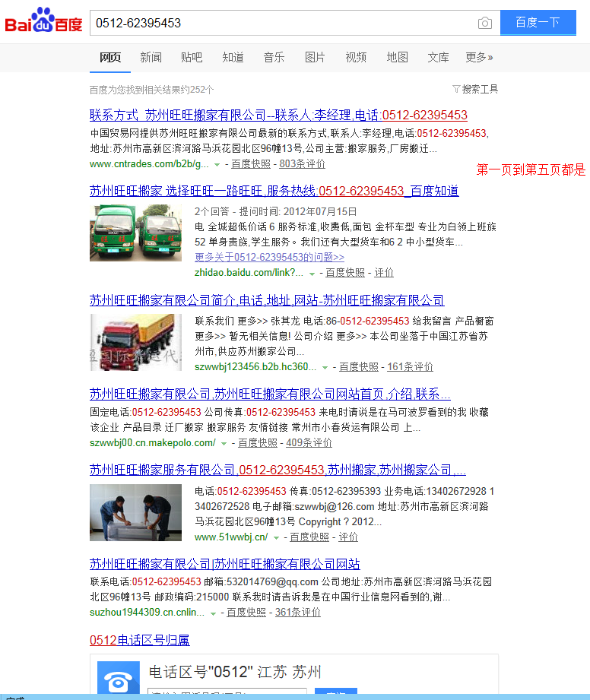Open result 联系方式_苏州旺旺搬家有限公司

(x=278, y=116)
